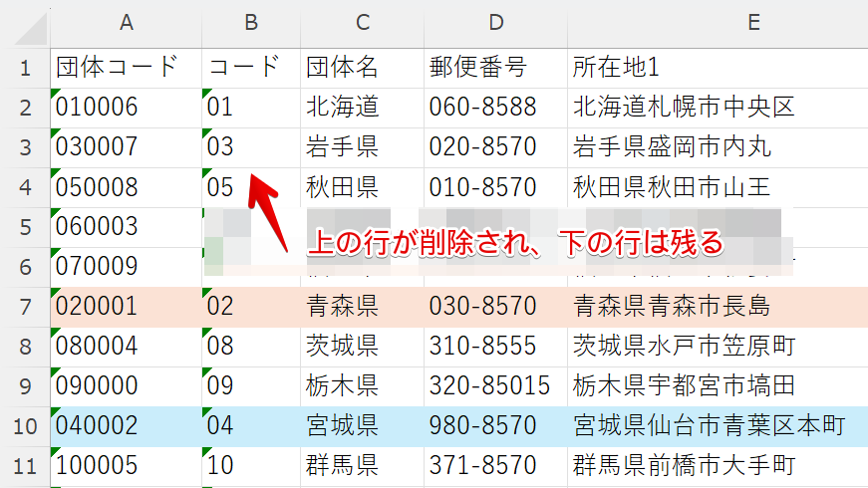Select the 群馬県 name cell in column C

point(362,467)
